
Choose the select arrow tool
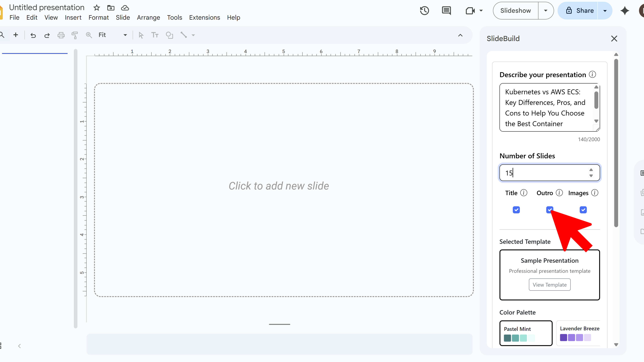(x=141, y=35)
